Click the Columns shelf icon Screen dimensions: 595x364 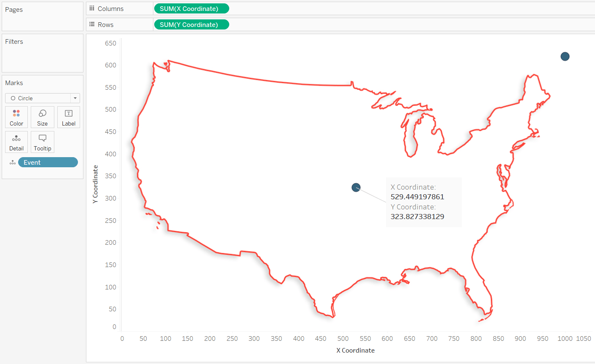92,8
